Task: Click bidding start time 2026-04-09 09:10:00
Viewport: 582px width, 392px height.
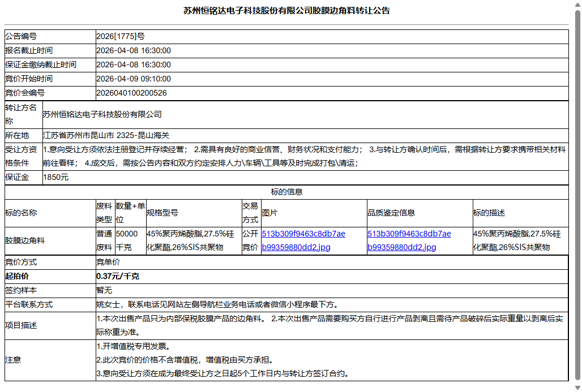Action: [134, 79]
